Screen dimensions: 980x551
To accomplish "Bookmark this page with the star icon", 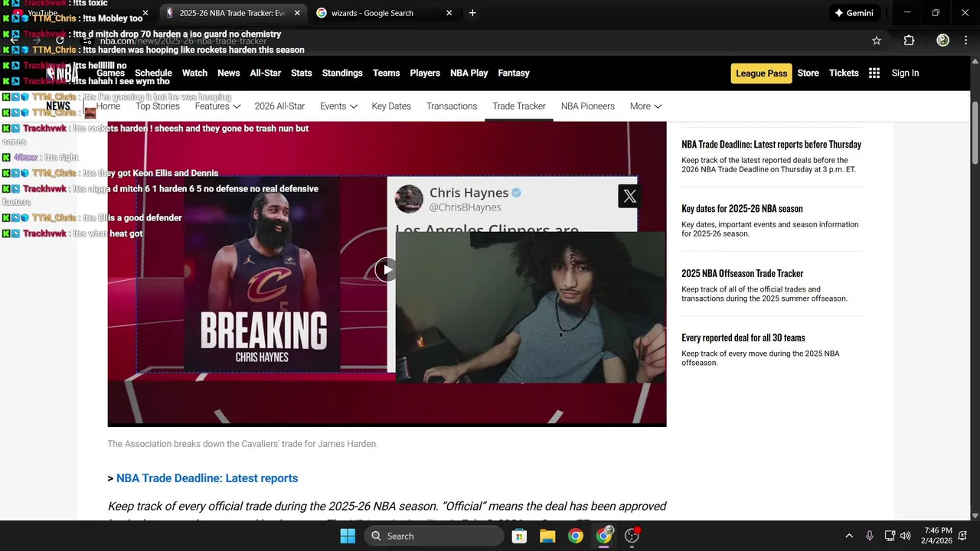I will (x=877, y=41).
